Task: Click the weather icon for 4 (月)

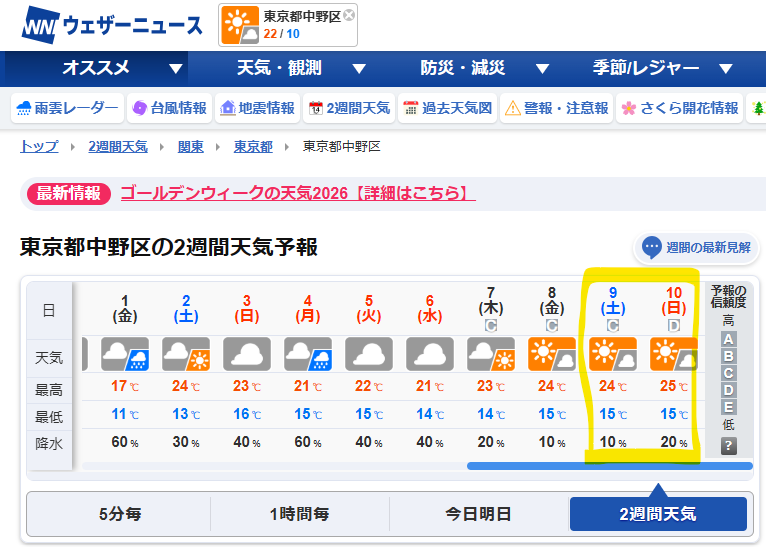Action: point(308,354)
